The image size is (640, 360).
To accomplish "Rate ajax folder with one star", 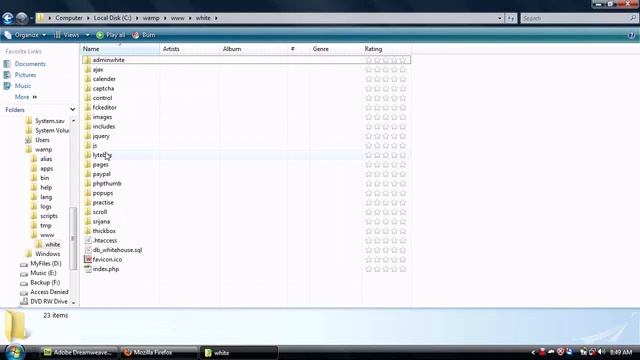I will pyautogui.click(x=369, y=69).
